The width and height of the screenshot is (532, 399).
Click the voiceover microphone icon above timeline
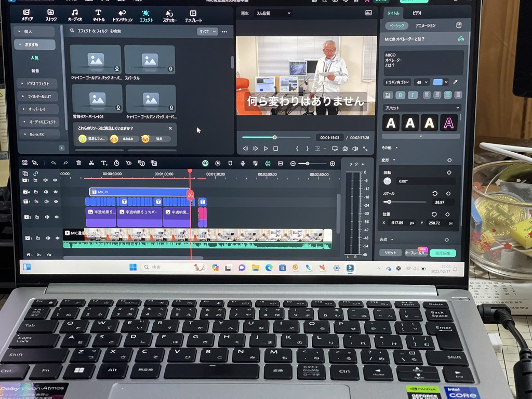242,163
